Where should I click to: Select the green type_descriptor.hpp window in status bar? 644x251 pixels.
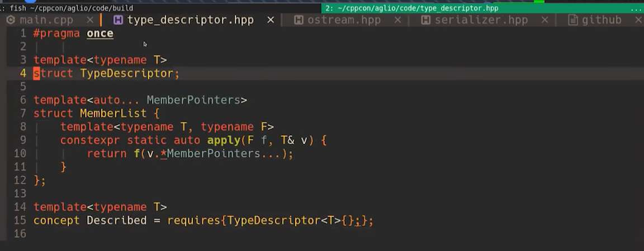coord(411,8)
